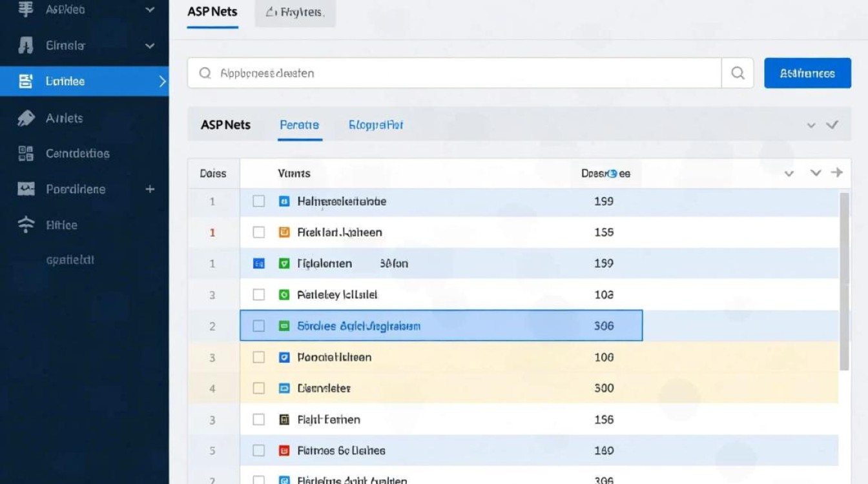
Task: Click the checkmark icon in the sub-tab bar
Action: [832, 125]
